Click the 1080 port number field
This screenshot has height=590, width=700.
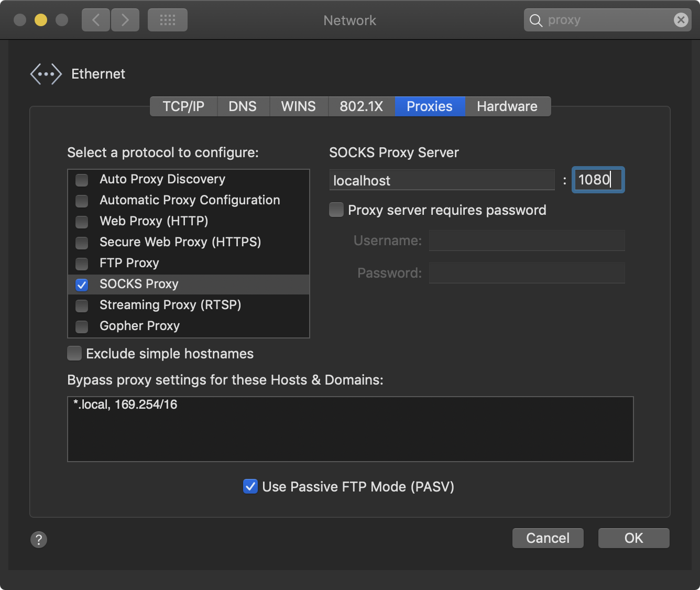[x=597, y=180]
